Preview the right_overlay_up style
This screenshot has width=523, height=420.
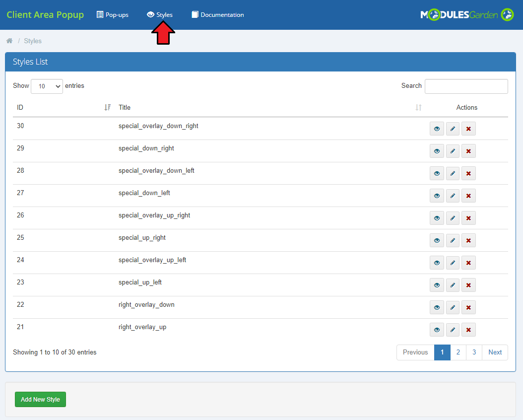[437, 330]
